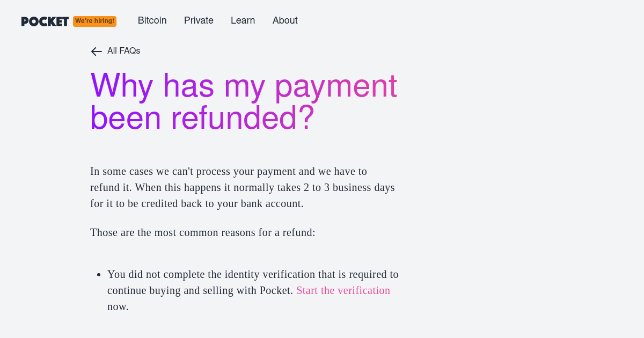644x338 pixels.
Task: Follow the "Start the verification" link
Action: [343, 290]
